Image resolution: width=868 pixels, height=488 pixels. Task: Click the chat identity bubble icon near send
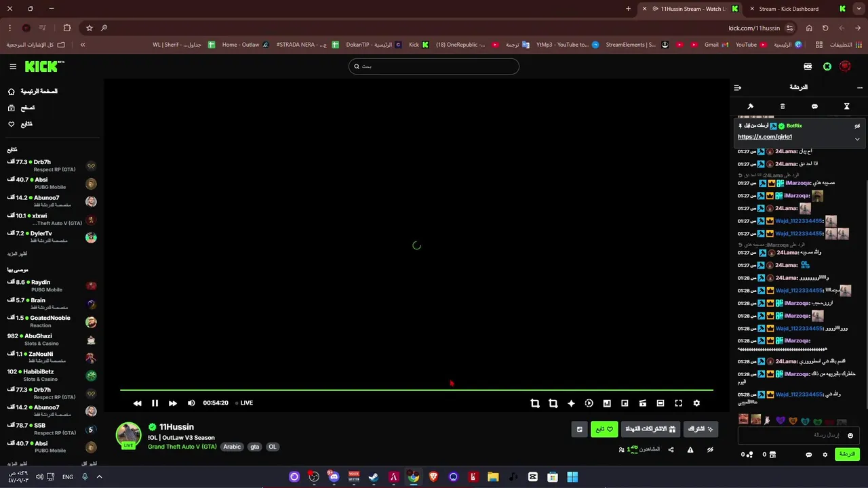click(x=808, y=455)
